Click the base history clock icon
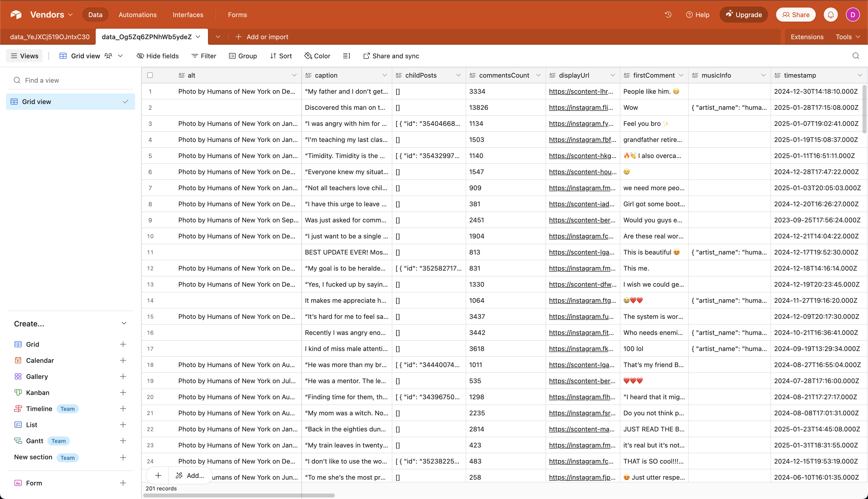 pos(668,14)
